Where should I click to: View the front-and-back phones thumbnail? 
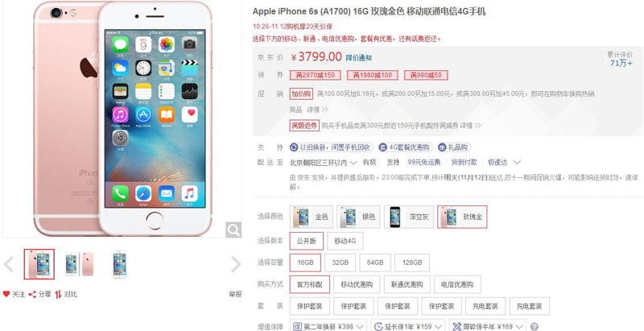tap(80, 264)
